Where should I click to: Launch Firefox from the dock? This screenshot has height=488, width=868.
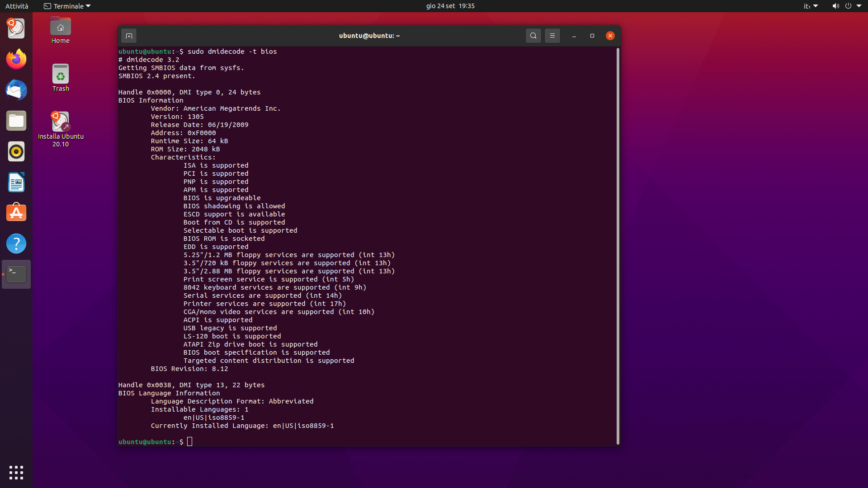16,59
